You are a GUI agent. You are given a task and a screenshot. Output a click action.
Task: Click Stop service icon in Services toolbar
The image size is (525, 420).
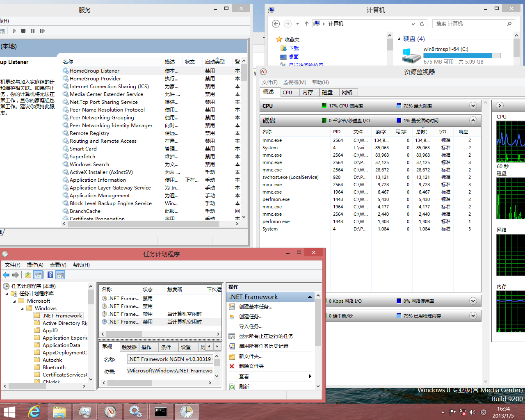point(23,31)
